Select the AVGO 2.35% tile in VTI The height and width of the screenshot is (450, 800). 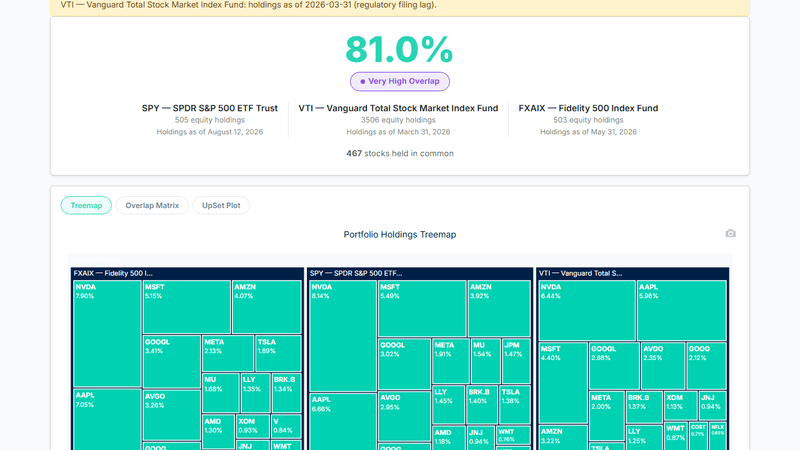[x=663, y=366]
